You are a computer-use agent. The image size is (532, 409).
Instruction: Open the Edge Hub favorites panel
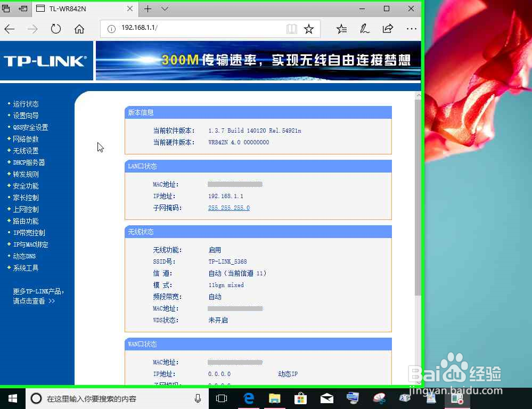pos(341,29)
